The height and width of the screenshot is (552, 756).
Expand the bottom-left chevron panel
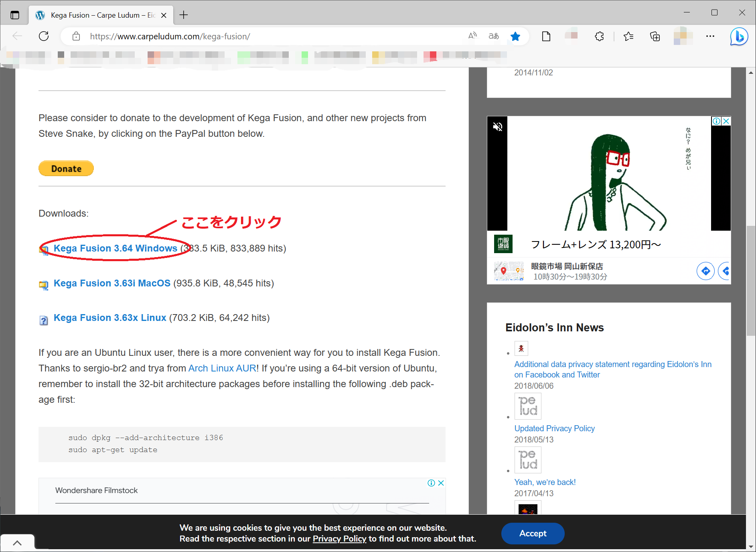(x=17, y=543)
